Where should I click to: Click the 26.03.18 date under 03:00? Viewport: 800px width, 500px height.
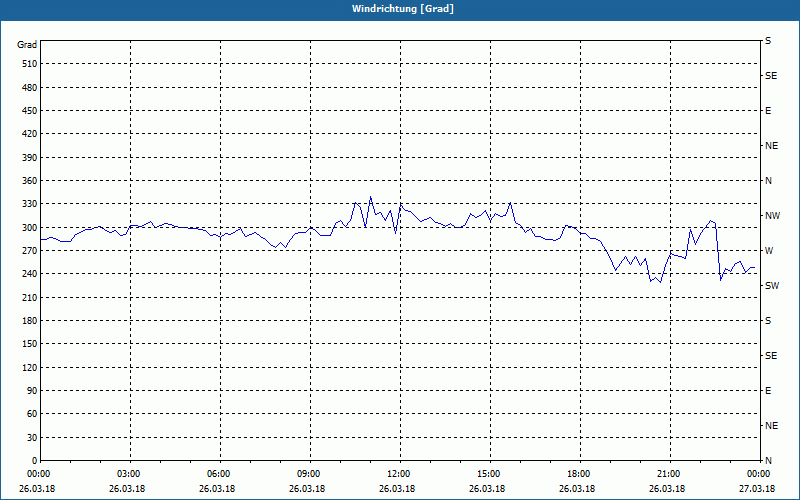(127, 489)
